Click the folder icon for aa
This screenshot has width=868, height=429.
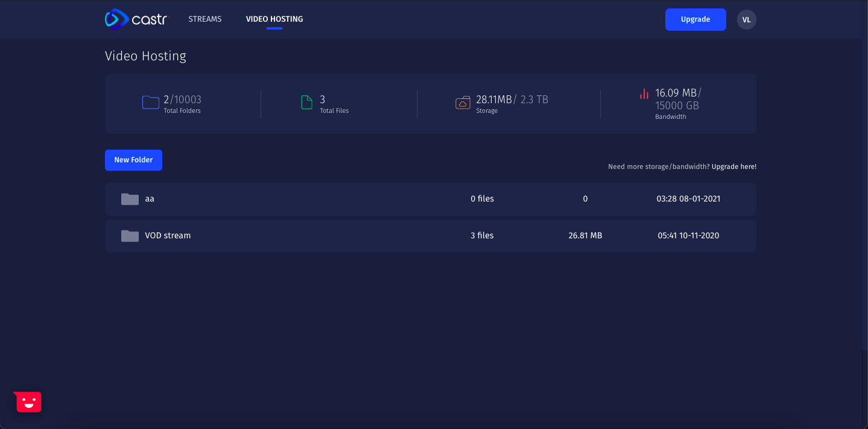coord(130,199)
